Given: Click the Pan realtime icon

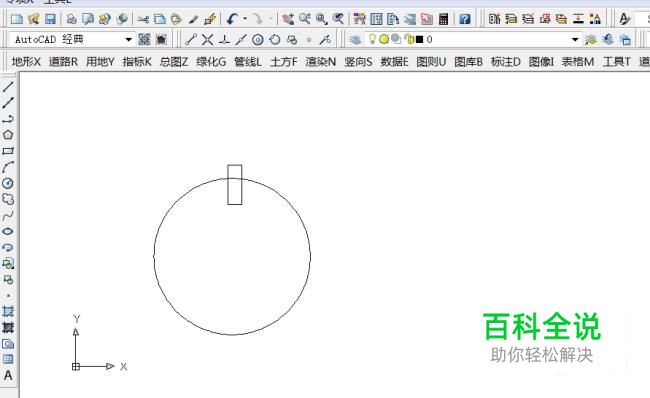Looking at the screenshot, I should 288,19.
